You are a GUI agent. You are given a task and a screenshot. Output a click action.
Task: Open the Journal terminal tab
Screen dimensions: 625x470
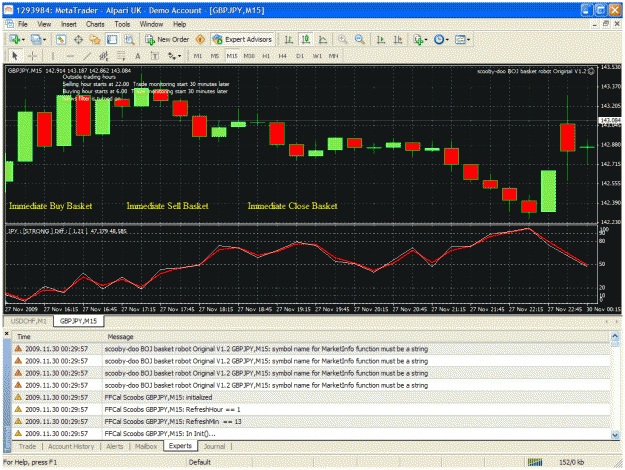[214, 446]
